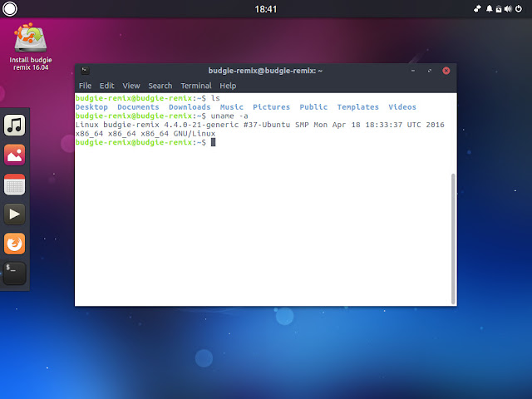
Task: Click the 'ls' command text
Action: pos(215,98)
